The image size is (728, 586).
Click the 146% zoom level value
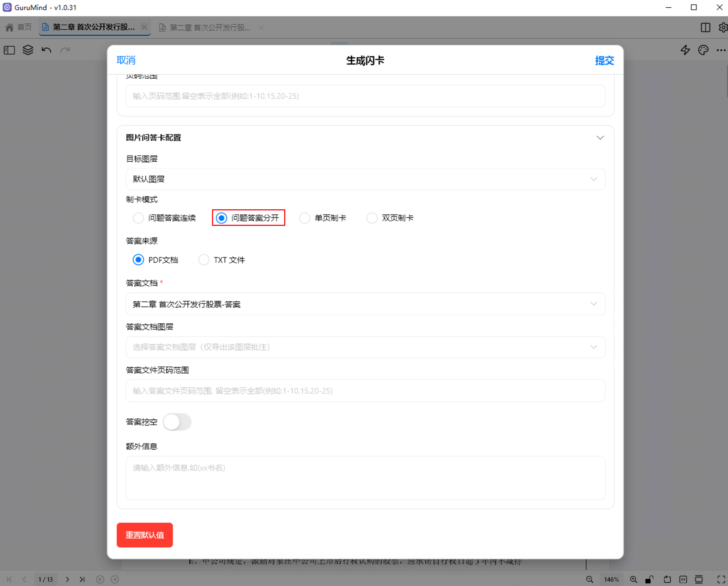pyautogui.click(x=611, y=579)
